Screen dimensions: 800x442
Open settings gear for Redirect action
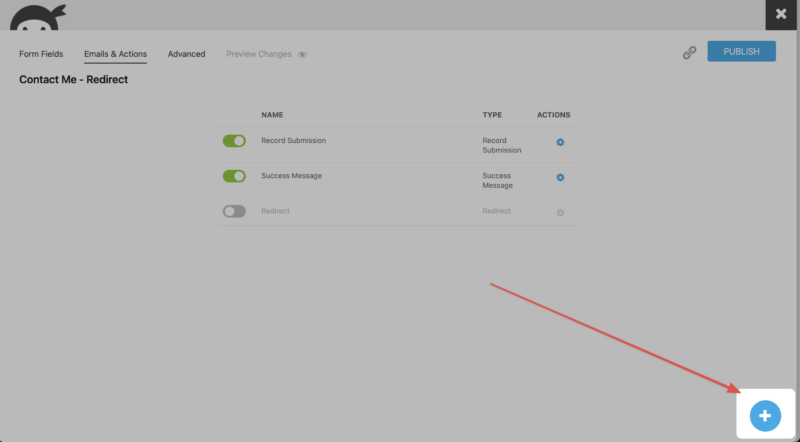[560, 212]
